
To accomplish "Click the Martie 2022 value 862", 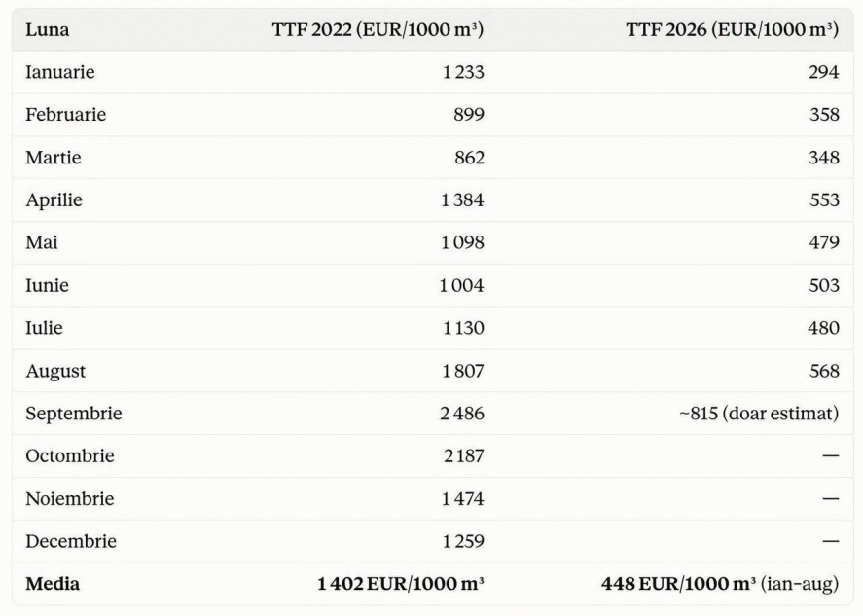I will point(470,158).
